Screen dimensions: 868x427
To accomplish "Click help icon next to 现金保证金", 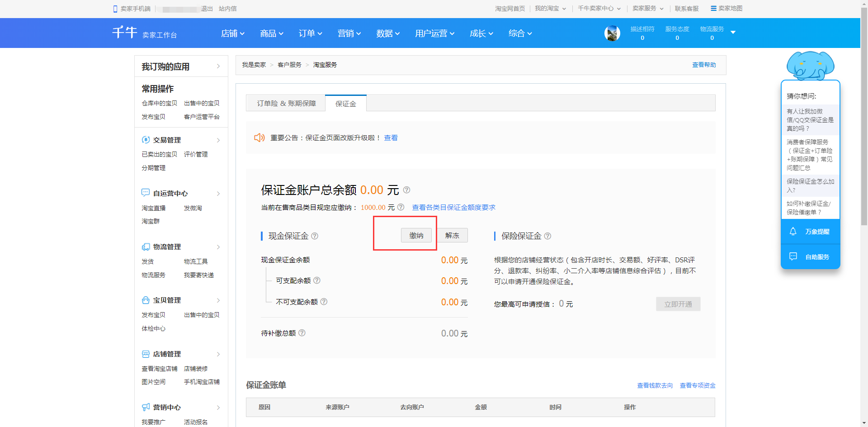I will [315, 236].
